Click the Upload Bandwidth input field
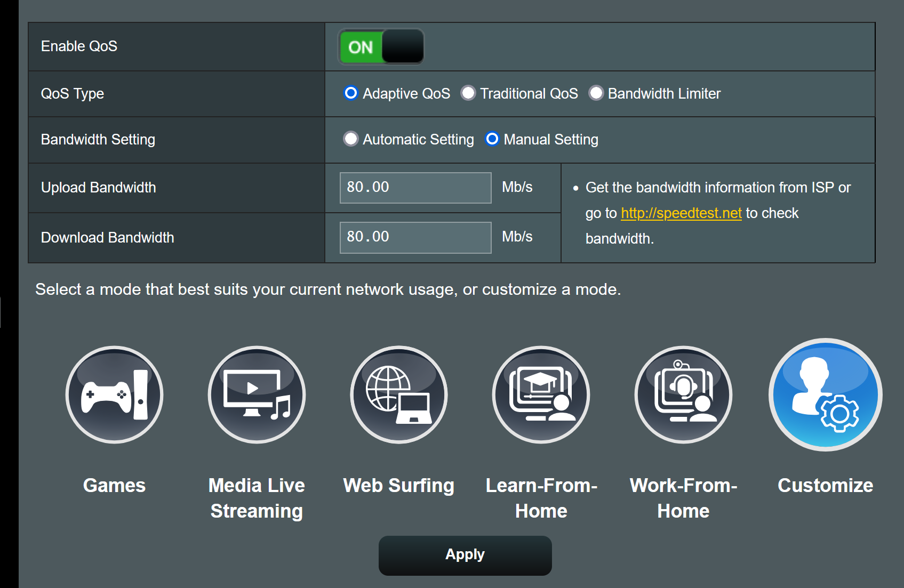The height and width of the screenshot is (588, 904). pyautogui.click(x=415, y=188)
